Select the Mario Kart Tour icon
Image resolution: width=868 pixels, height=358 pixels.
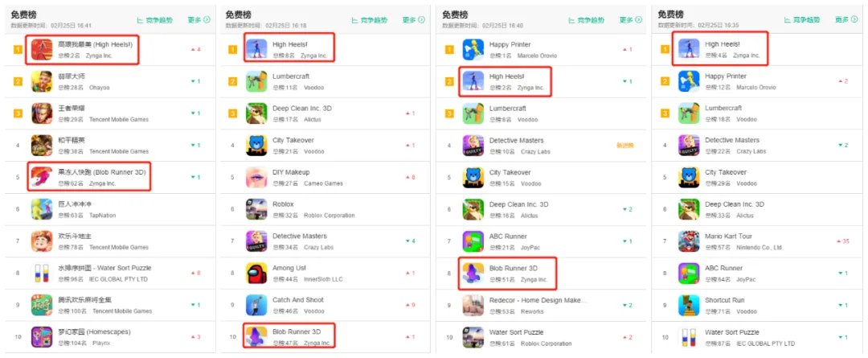tap(689, 241)
